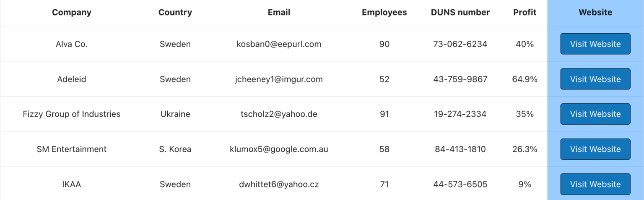Visit SM Entertainment's website
The image size is (644, 200).
(595, 149)
